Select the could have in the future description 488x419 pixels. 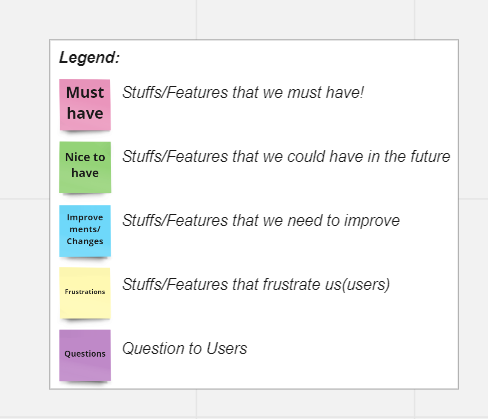click(x=286, y=156)
